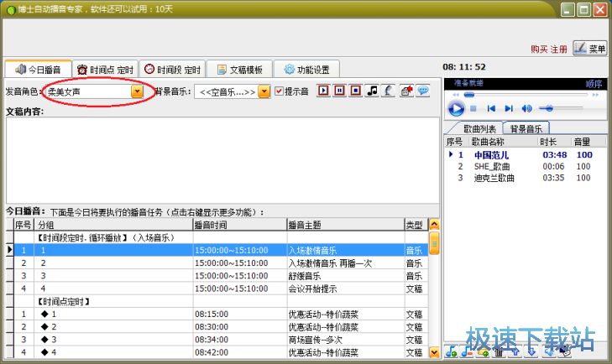Click the add song icon below playlist

point(452,352)
